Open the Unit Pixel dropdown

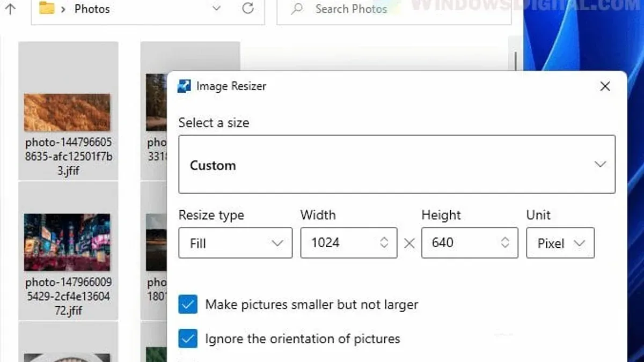pyautogui.click(x=560, y=243)
